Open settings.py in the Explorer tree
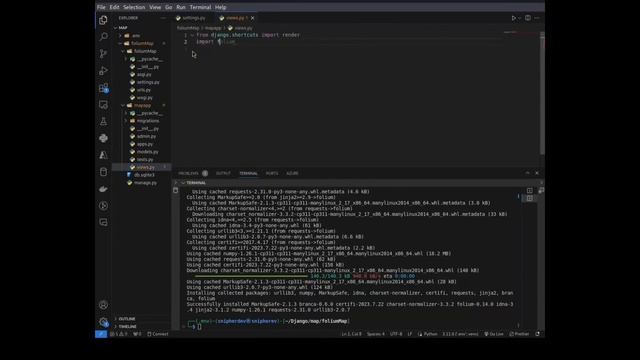Viewport: 640px width, 360px height. pos(148,82)
